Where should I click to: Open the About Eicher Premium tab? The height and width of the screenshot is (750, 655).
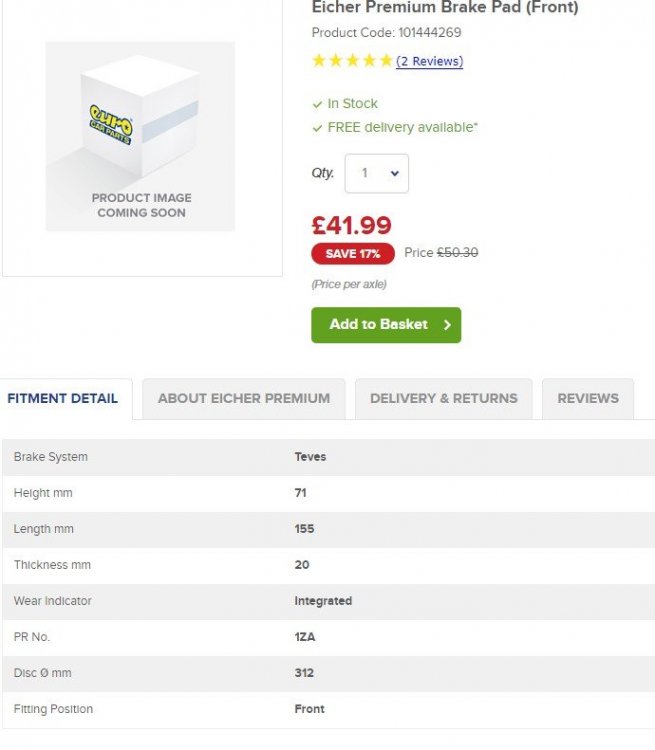244,398
